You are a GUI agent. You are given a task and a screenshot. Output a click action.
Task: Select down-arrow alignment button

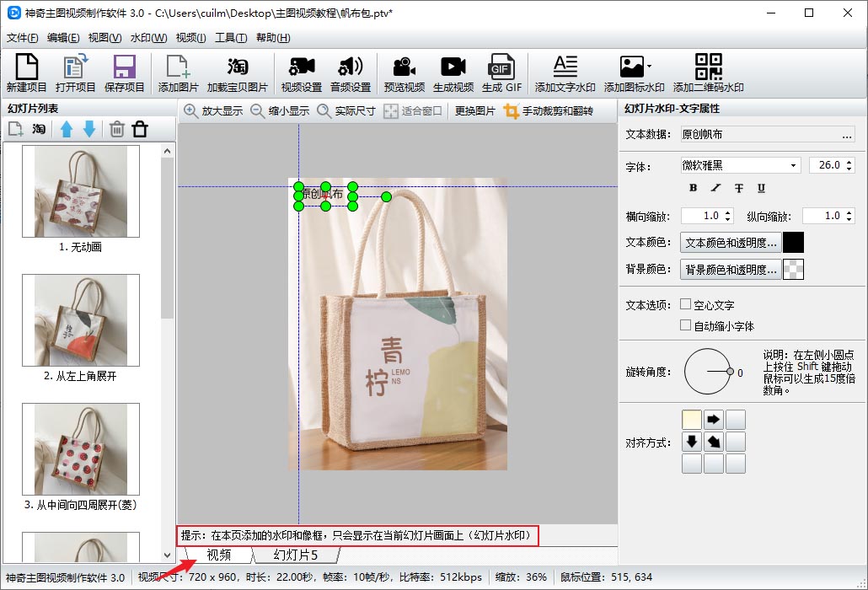click(x=692, y=442)
